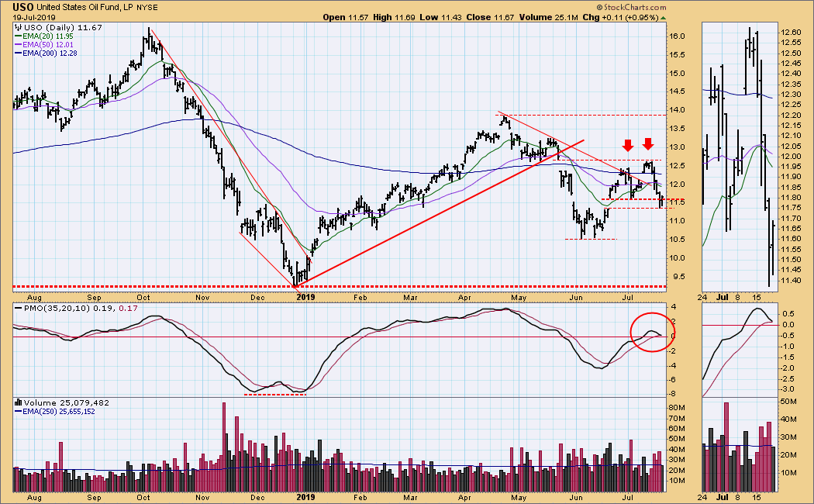Click the USO ticker symbol in the title
Viewport: 814px width, 504px height.
(23, 7)
